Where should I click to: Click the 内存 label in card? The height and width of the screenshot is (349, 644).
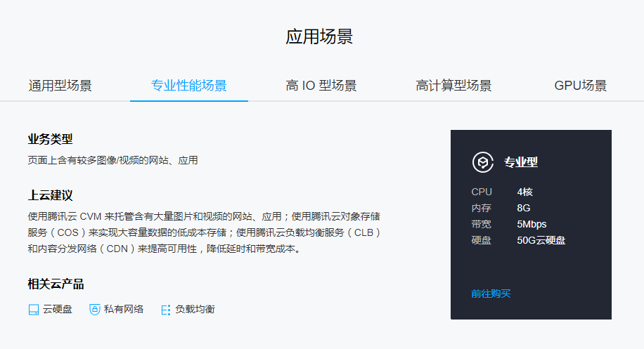[482, 208]
